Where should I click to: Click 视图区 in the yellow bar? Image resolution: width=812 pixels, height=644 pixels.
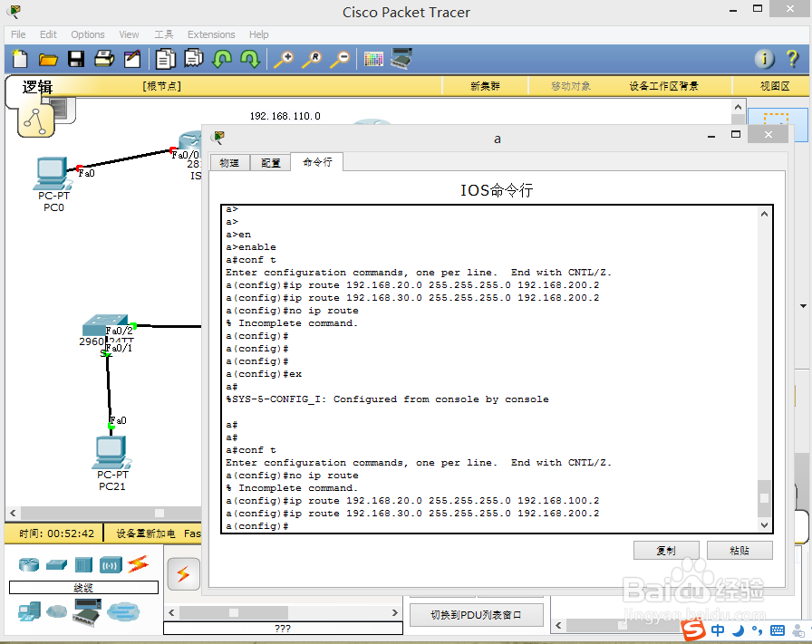point(775,86)
